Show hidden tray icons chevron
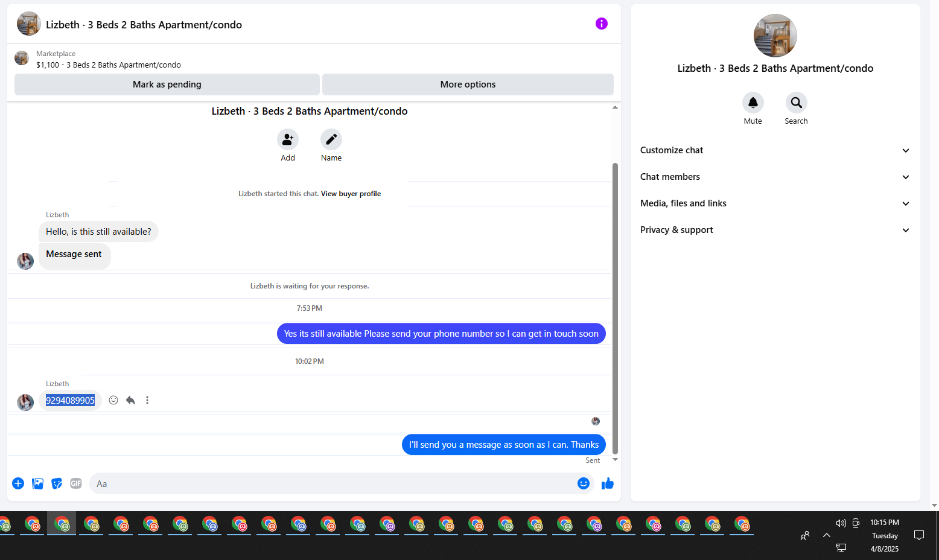This screenshot has height=560, width=939. (827, 535)
